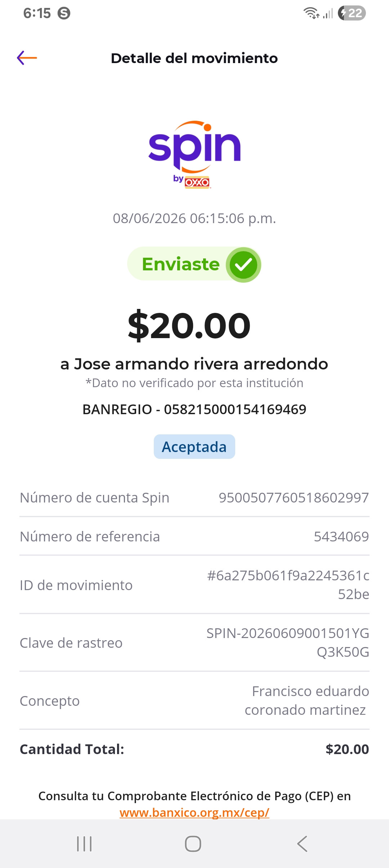
Task: Select the ID de movimiento value
Action: pos(288,585)
